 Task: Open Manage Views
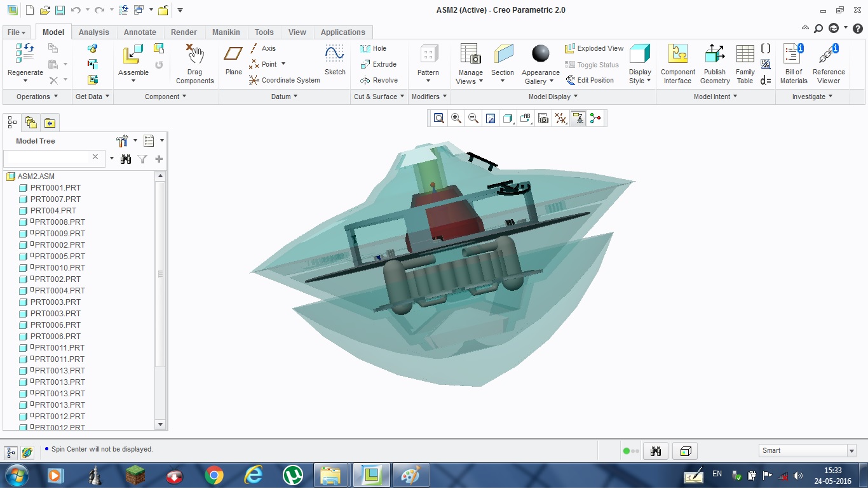(x=470, y=64)
